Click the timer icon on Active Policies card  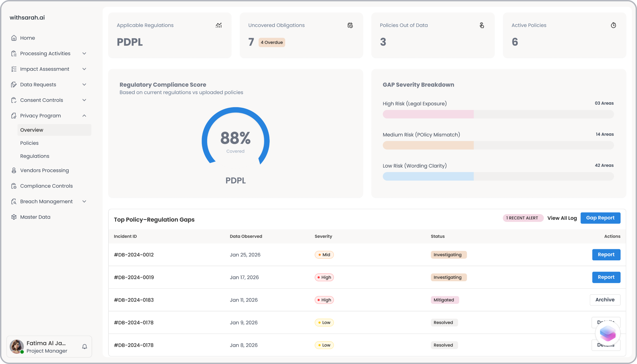(613, 25)
